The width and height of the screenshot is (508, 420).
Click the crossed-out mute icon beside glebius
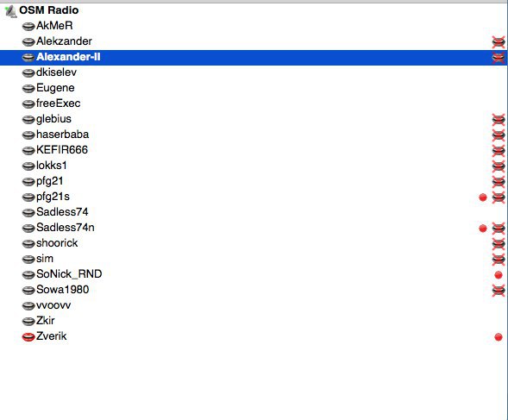click(499, 120)
